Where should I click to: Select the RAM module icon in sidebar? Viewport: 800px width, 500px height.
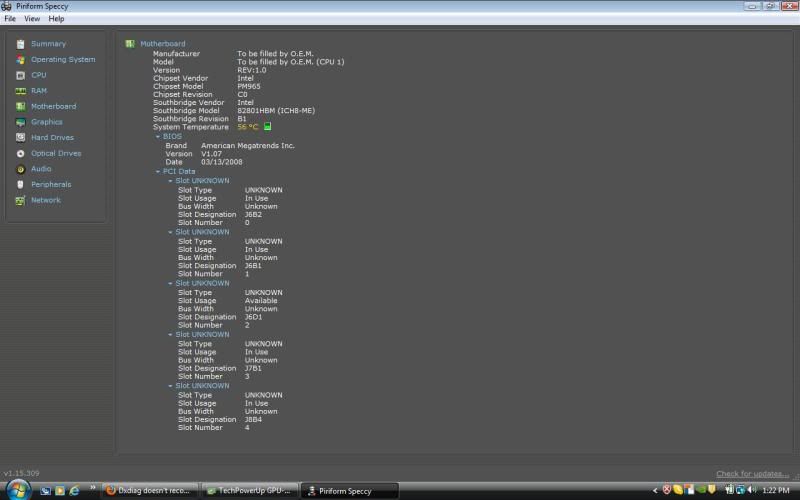pyautogui.click(x=20, y=91)
